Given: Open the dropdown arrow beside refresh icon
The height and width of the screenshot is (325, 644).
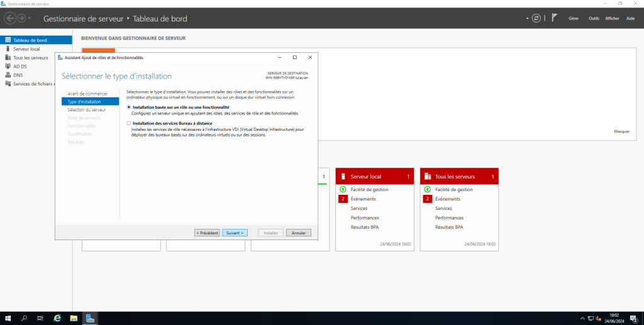Looking at the screenshot, I should click(528, 19).
